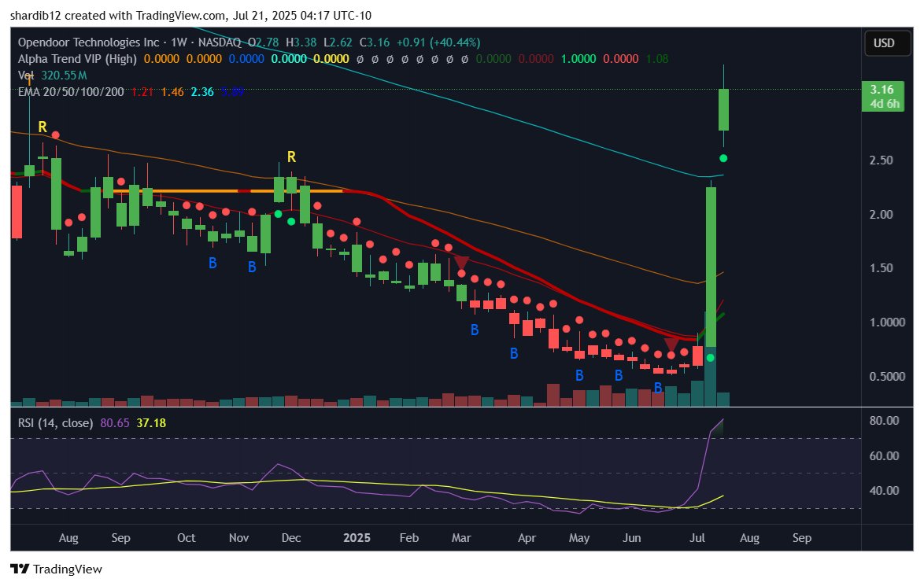Click the yellow R marker above the December candles
The image size is (924, 586).
click(x=291, y=157)
